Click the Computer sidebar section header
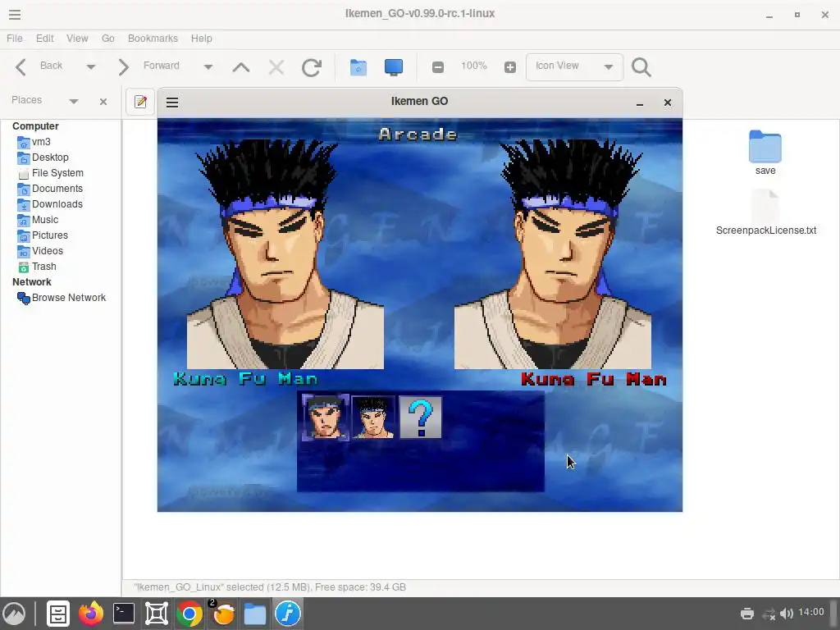This screenshot has width=840, height=630. 35,126
